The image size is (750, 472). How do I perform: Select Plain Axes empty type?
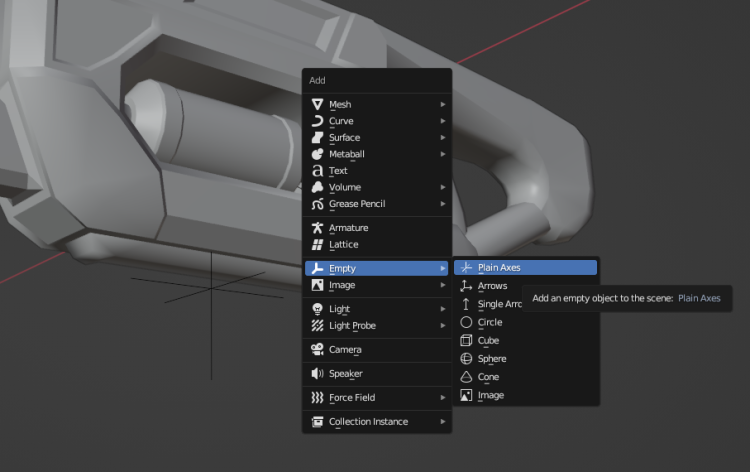[499, 268]
